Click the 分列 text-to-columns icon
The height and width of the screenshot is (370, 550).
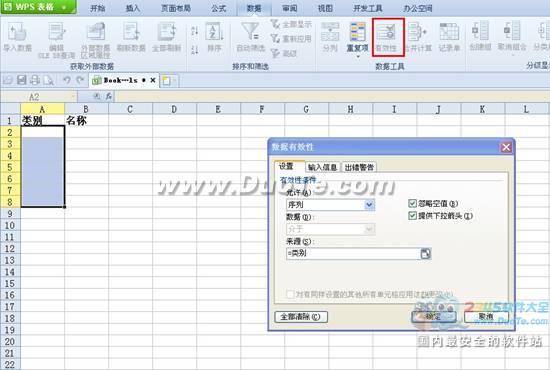tap(330, 32)
